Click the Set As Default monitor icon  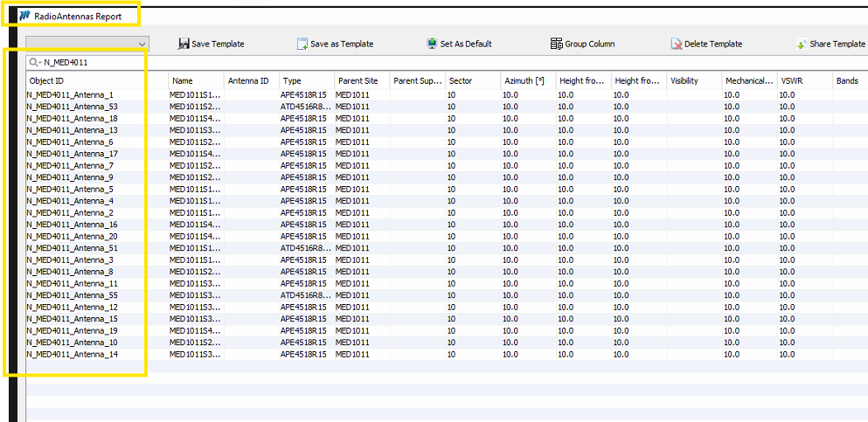pyautogui.click(x=432, y=44)
